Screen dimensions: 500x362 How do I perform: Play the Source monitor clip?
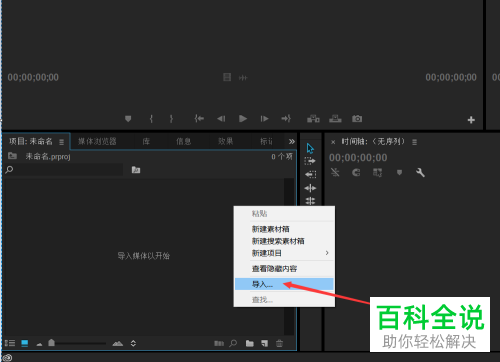[x=243, y=119]
